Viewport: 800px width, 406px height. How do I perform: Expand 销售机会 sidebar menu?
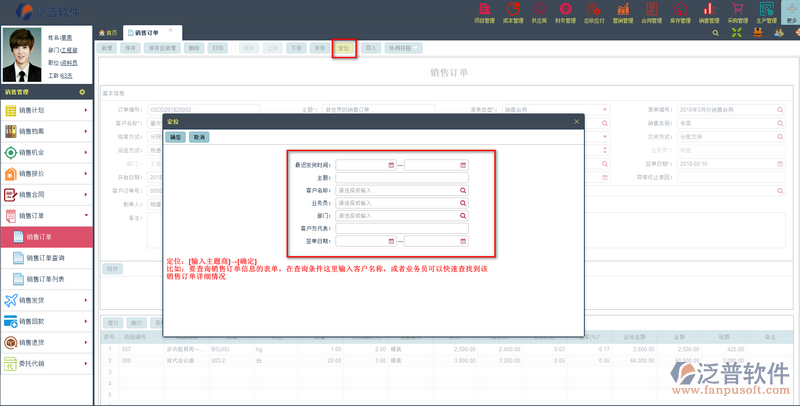pyautogui.click(x=47, y=153)
